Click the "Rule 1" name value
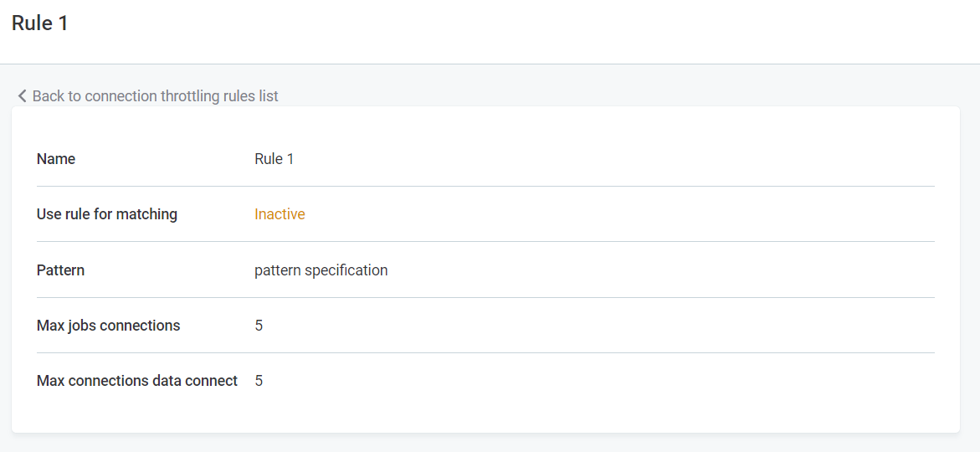This screenshot has height=452, width=980. click(274, 159)
